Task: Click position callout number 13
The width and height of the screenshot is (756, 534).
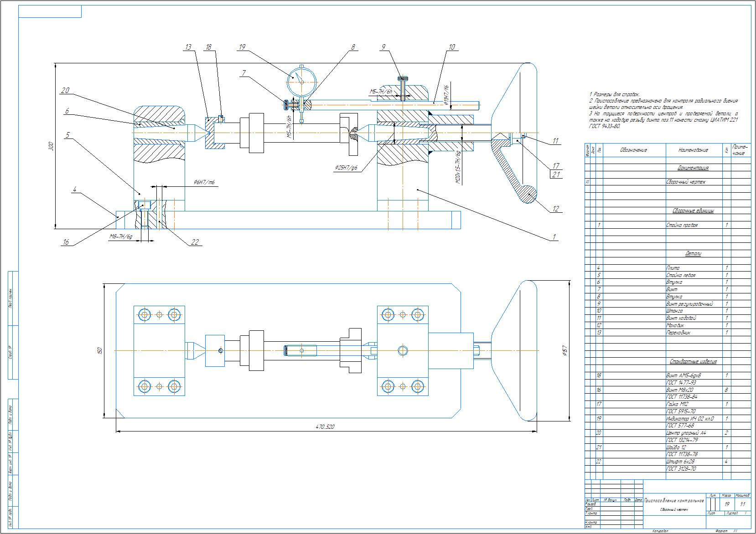Action: pos(187,47)
